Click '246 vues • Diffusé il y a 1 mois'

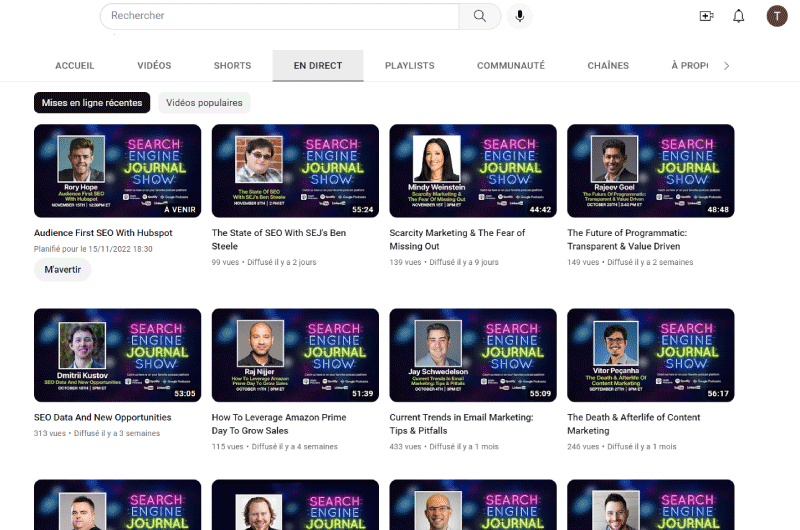coord(621,446)
